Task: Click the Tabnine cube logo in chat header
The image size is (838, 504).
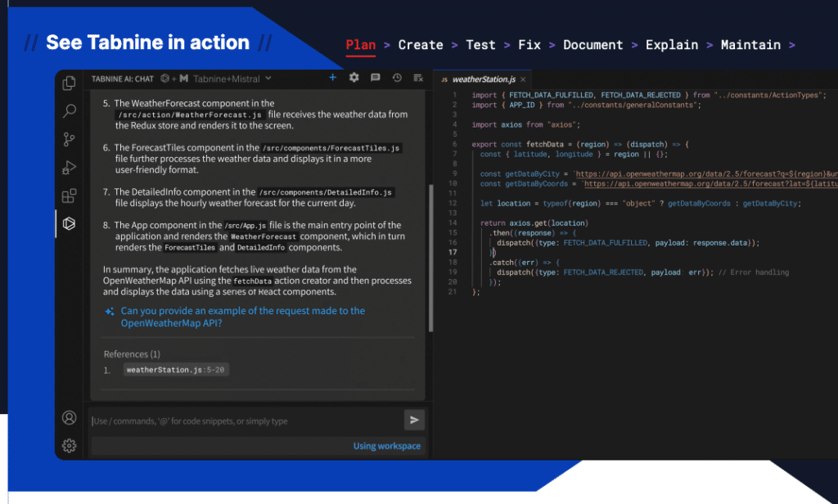Action: pyautogui.click(x=165, y=79)
